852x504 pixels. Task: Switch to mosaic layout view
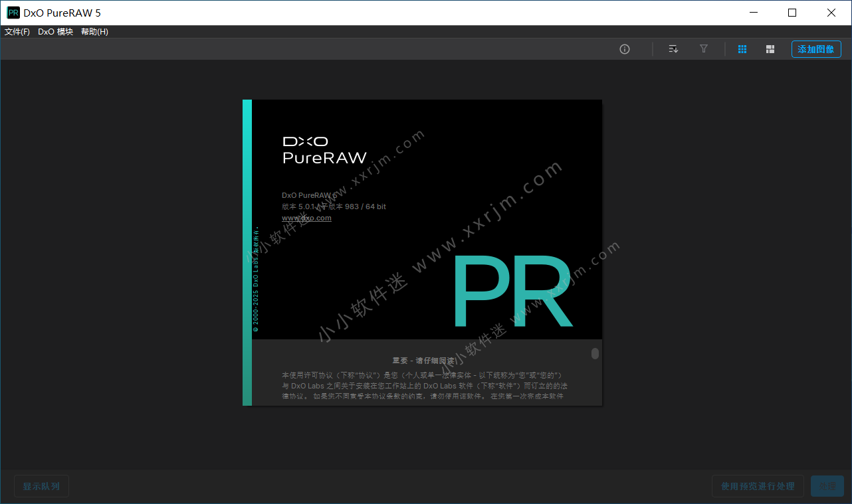pyautogui.click(x=770, y=49)
